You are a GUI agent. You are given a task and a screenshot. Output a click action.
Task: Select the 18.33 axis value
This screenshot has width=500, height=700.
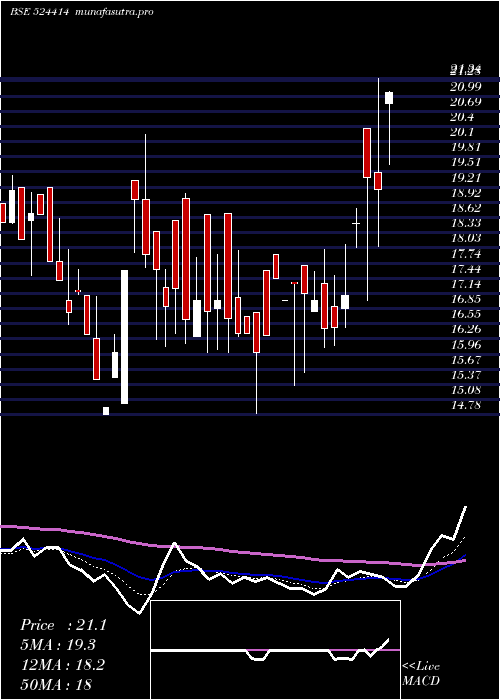(466, 223)
